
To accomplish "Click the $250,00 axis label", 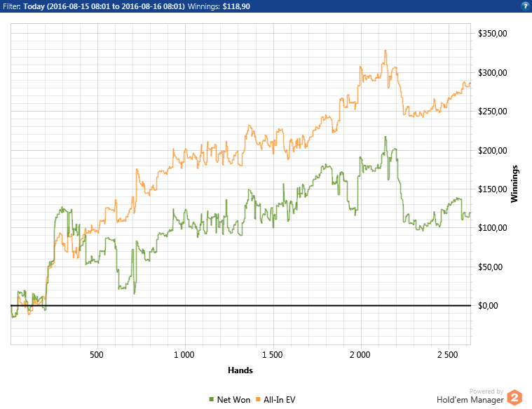I will click(492, 112).
